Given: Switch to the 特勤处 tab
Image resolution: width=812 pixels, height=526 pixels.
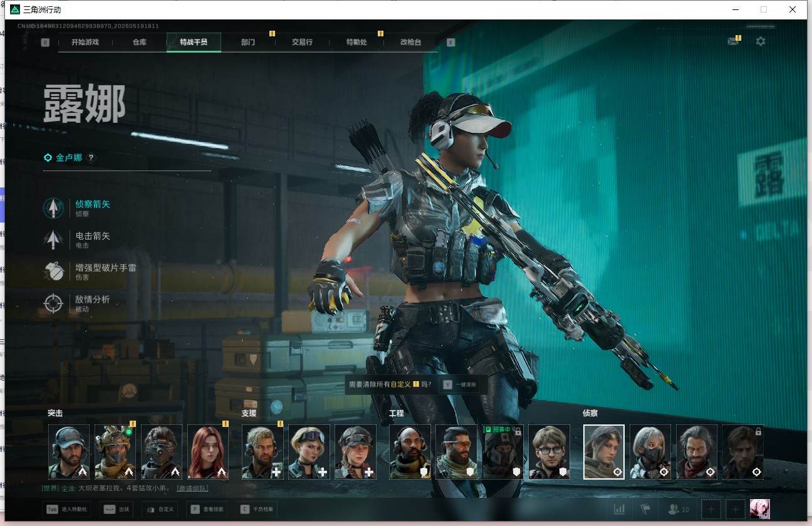Looking at the screenshot, I should coord(357,43).
